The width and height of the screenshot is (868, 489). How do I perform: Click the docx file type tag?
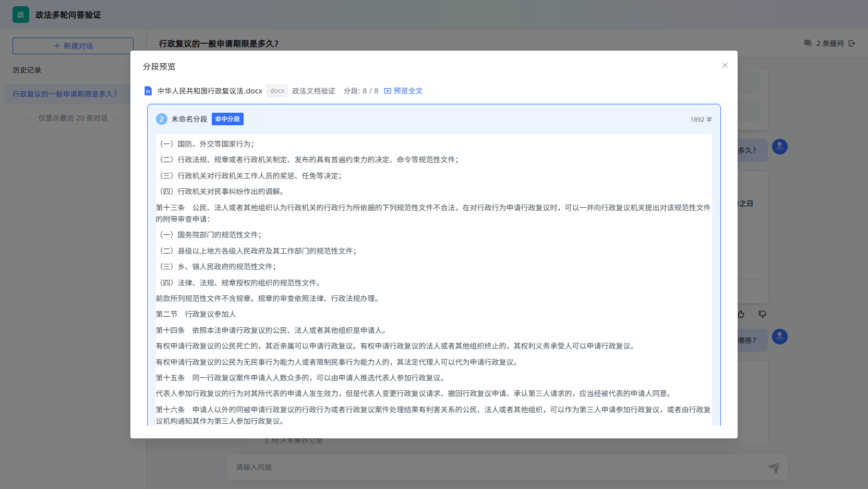(x=277, y=91)
